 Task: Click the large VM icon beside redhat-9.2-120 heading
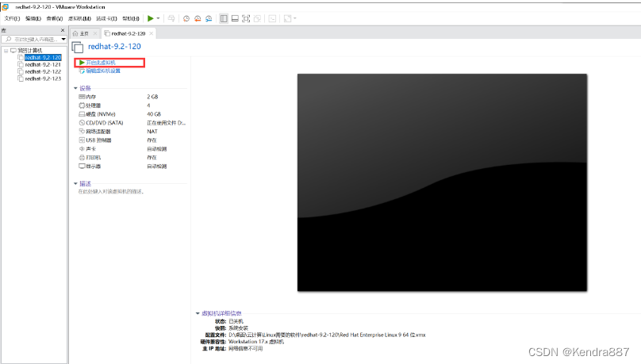[x=78, y=48]
